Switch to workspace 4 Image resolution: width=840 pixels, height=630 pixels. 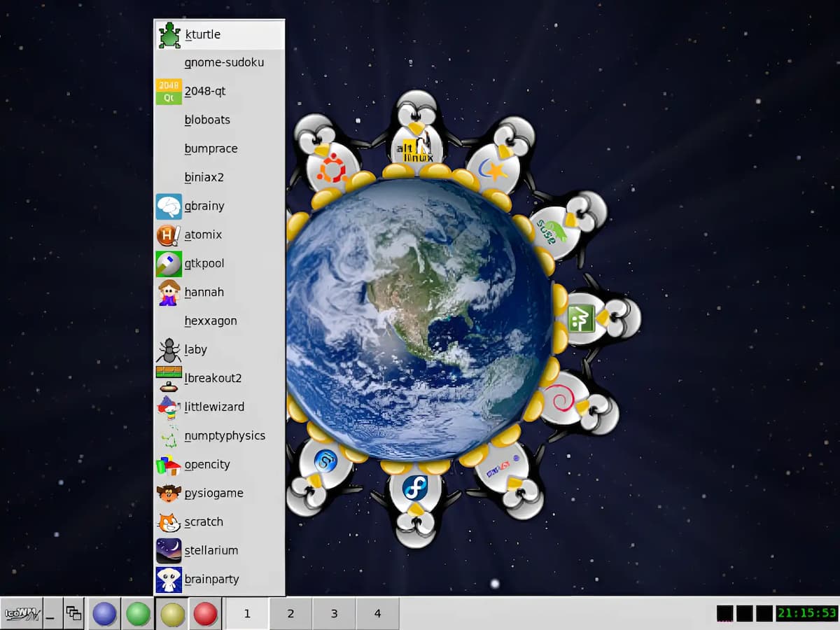click(x=377, y=614)
